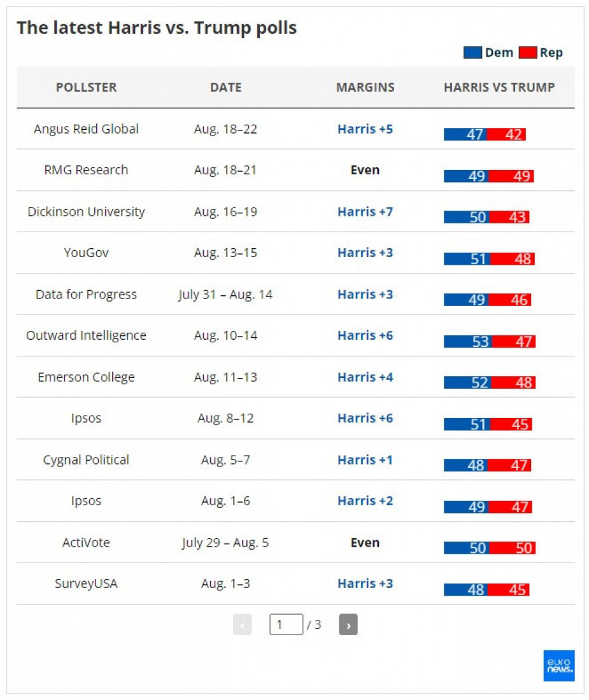The width and height of the screenshot is (589, 700).
Task: Click the SurveyUSA pollster name
Action: click(x=86, y=584)
